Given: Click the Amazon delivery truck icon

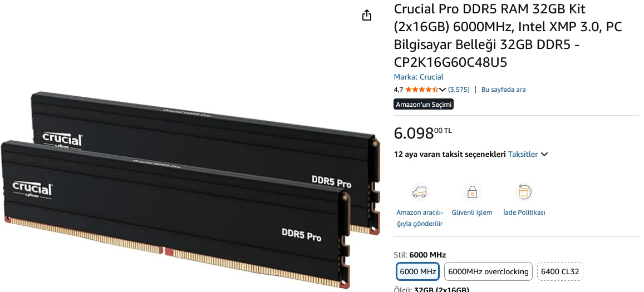Looking at the screenshot, I should click(x=420, y=192).
